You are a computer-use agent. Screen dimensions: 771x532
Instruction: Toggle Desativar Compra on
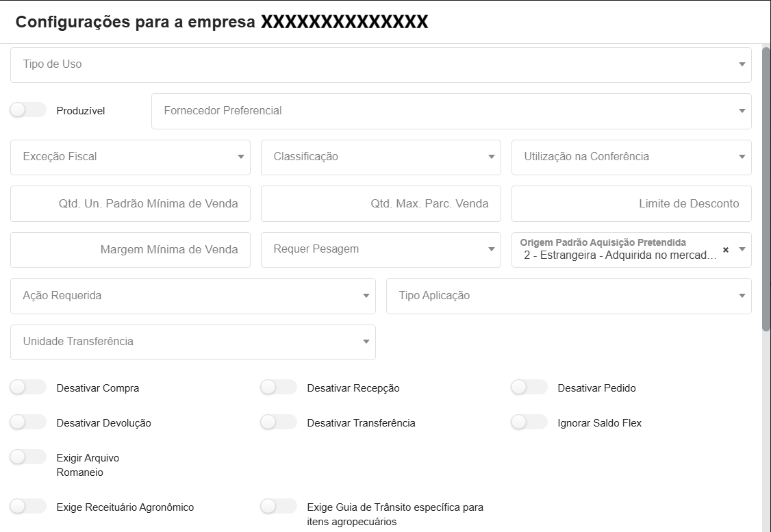coord(28,388)
